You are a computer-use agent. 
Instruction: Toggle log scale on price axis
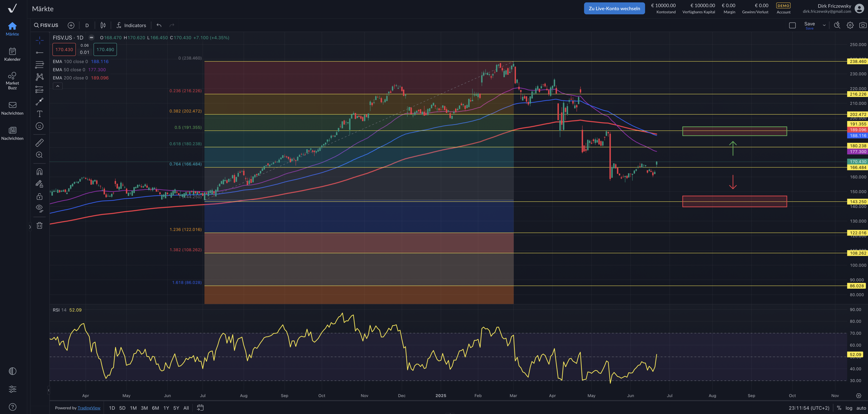click(849, 408)
